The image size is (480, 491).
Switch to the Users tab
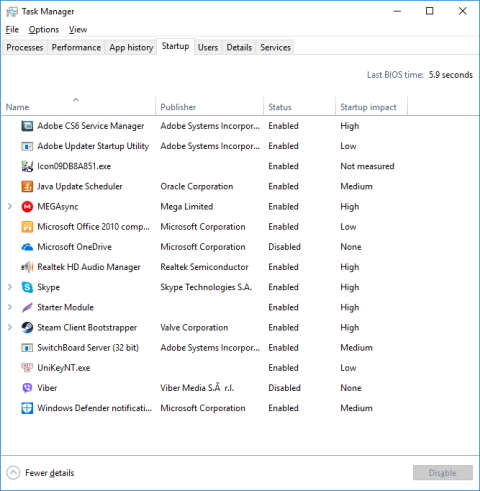pyautogui.click(x=208, y=47)
